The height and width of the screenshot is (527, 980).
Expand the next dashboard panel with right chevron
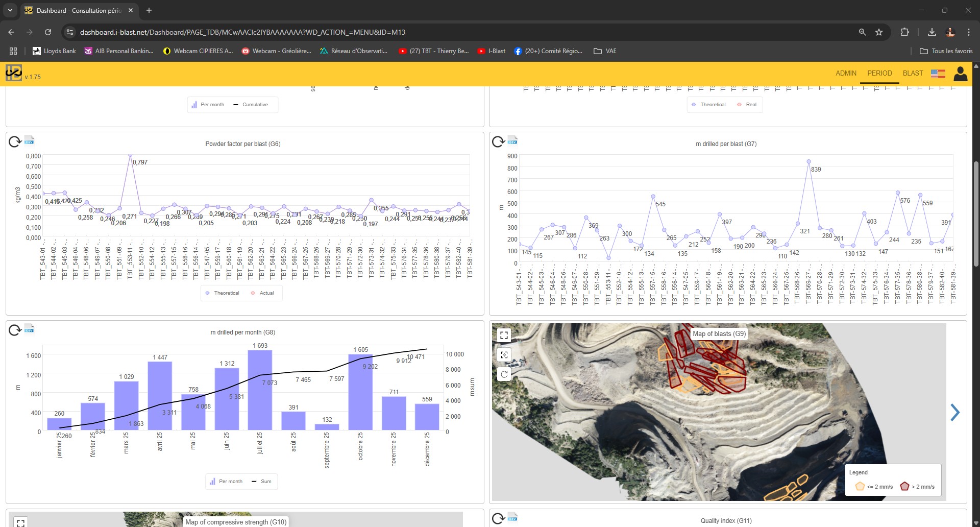pyautogui.click(x=955, y=413)
